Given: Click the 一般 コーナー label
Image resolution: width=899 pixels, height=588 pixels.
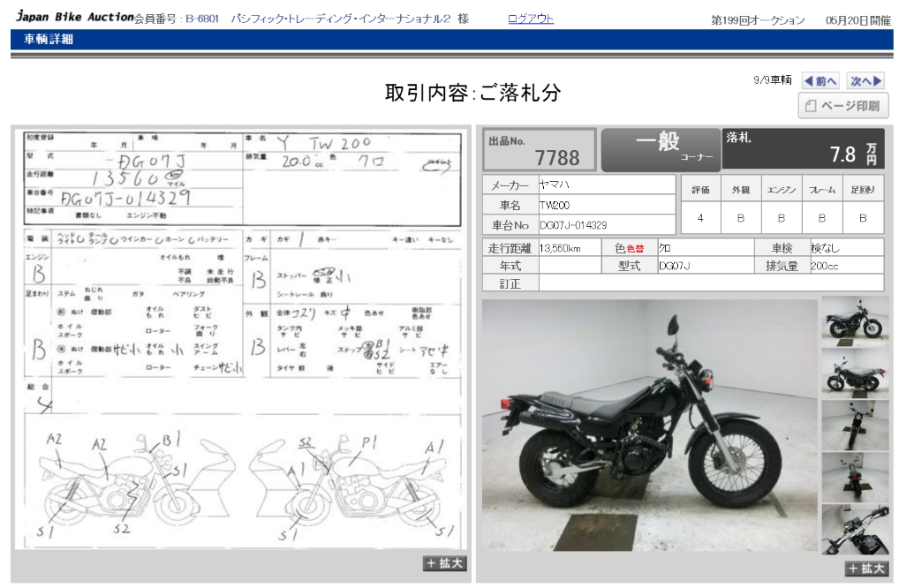Looking at the screenshot, I should point(661,147).
